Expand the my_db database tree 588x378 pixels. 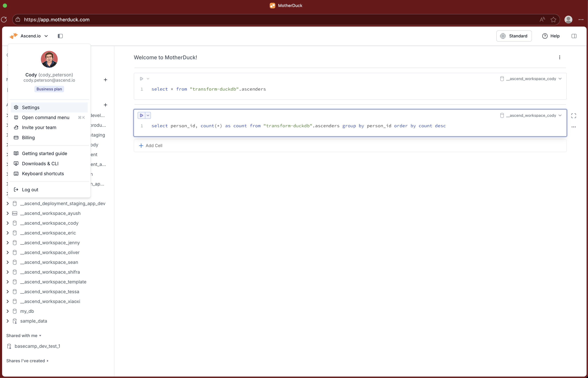click(x=8, y=311)
